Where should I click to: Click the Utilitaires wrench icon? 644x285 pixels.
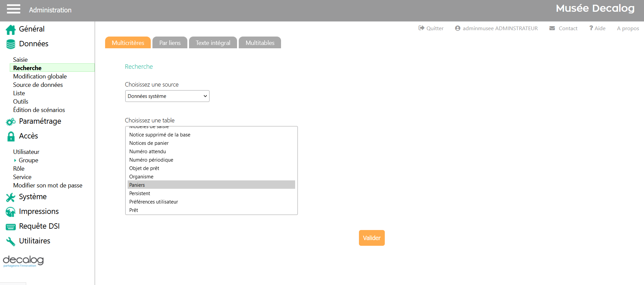click(11, 241)
